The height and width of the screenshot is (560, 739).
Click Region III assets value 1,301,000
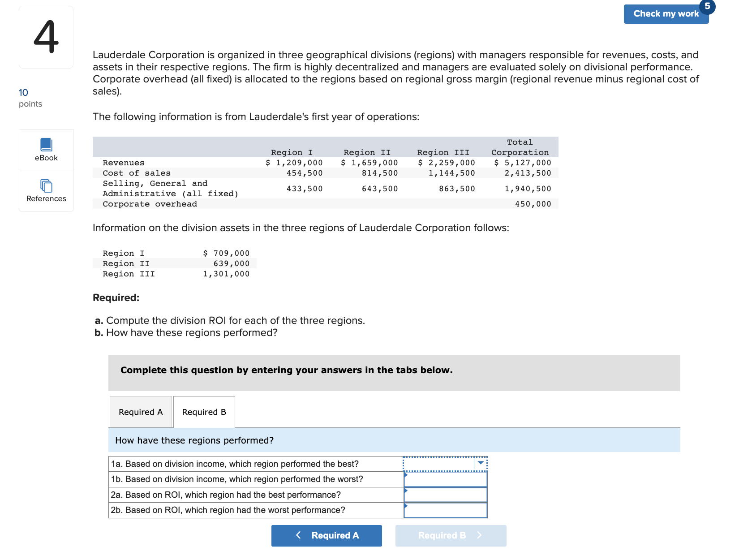click(x=226, y=274)
